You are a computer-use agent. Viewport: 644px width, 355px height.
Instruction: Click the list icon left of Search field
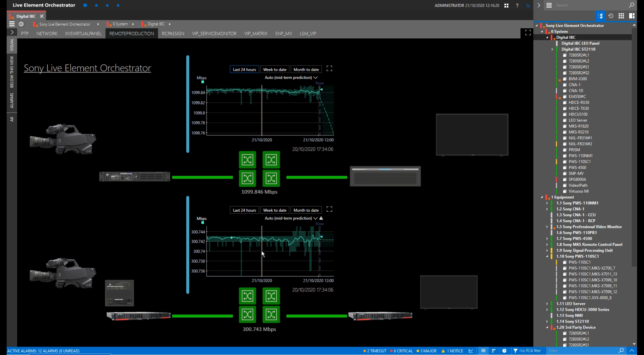coord(549,5)
